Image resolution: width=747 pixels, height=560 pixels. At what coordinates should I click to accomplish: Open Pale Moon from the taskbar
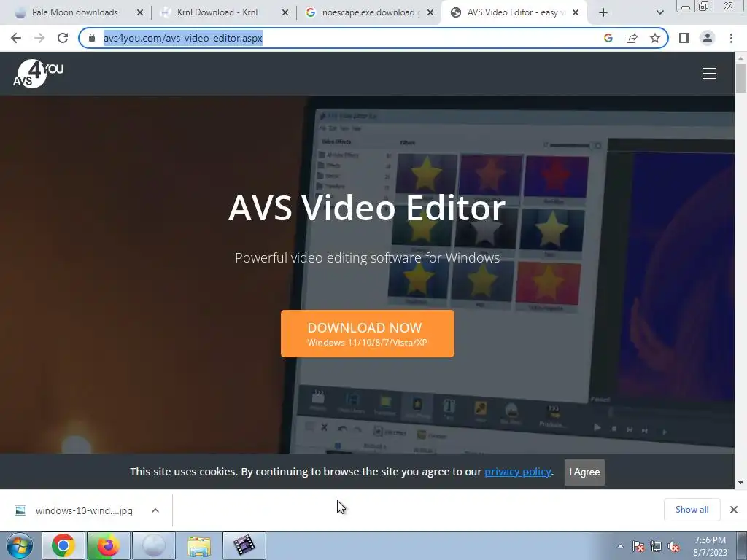click(x=153, y=545)
